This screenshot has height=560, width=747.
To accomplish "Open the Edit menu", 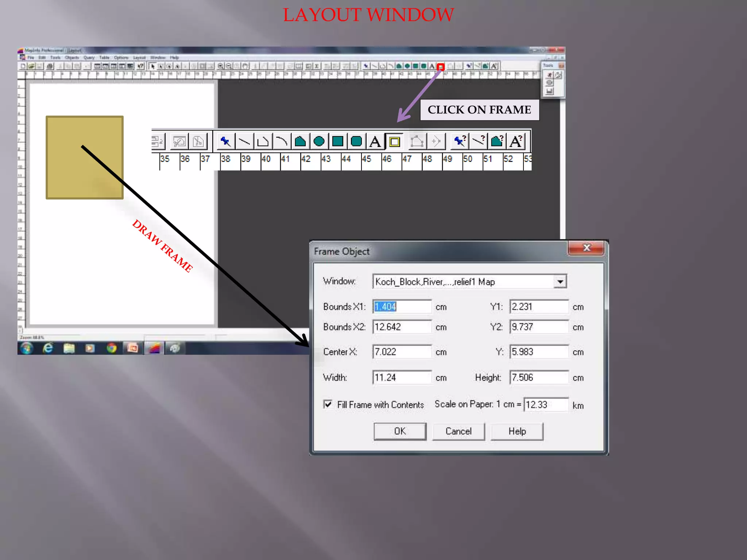I will (42, 58).
